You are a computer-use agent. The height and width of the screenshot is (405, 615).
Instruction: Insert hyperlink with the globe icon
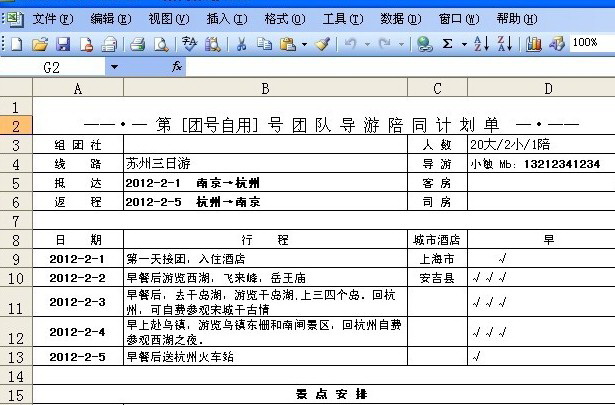pos(424,44)
